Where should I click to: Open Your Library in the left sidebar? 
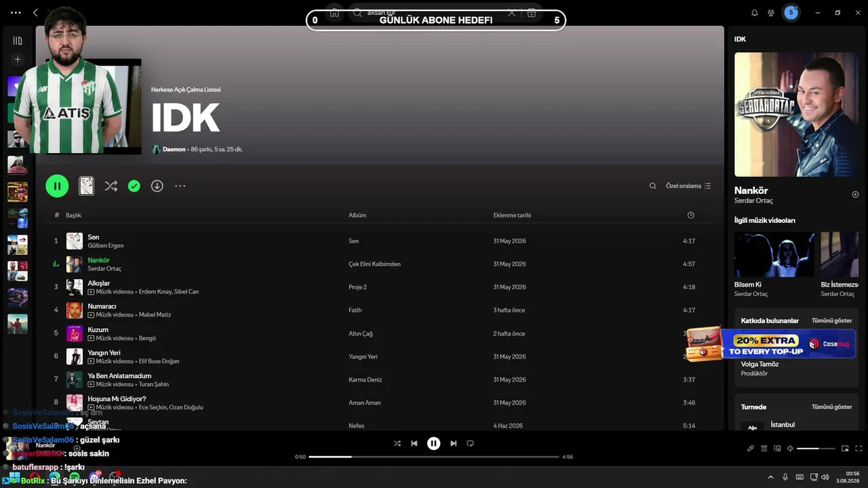click(18, 41)
